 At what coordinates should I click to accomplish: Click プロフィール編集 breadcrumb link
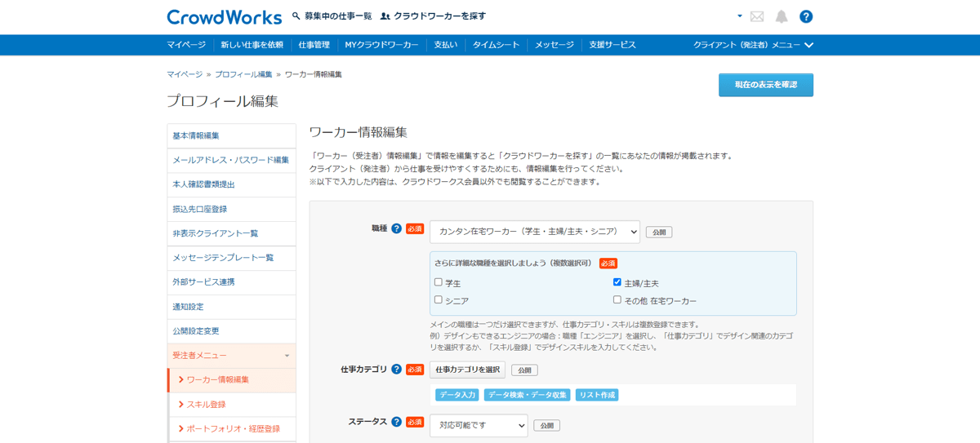point(243,74)
